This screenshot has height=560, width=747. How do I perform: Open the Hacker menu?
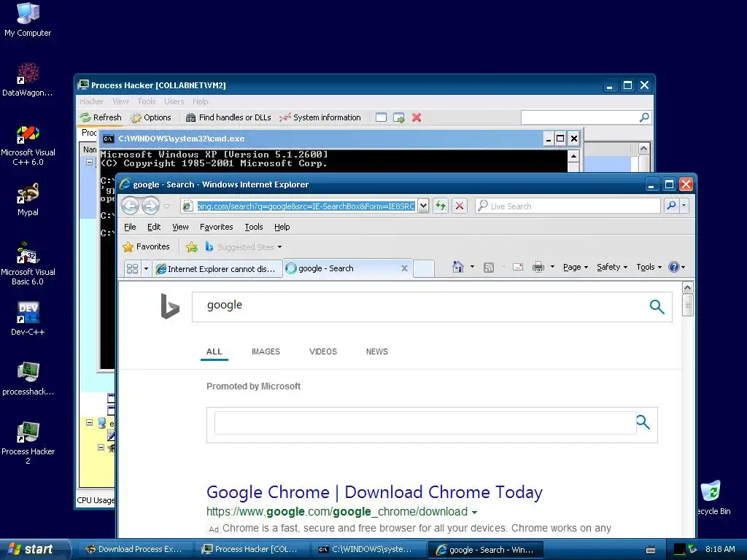tap(91, 101)
